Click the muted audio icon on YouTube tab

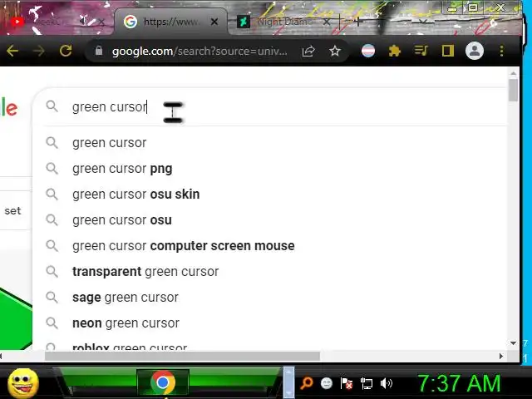[83, 21]
